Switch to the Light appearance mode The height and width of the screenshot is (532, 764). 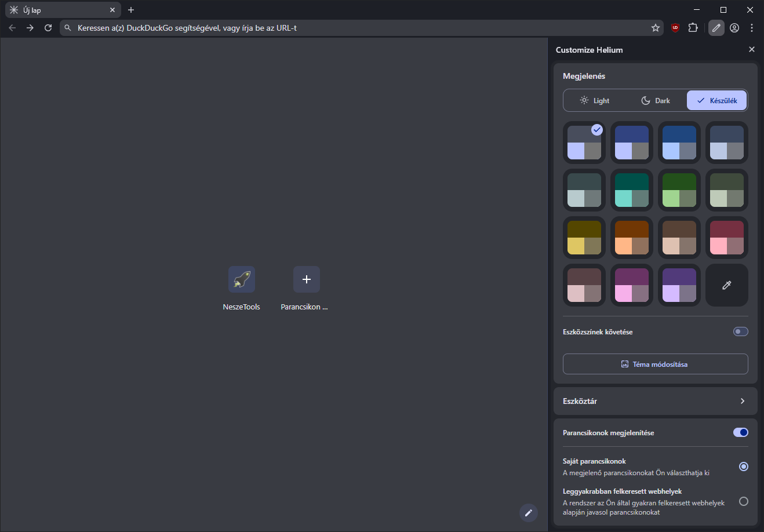click(x=595, y=100)
